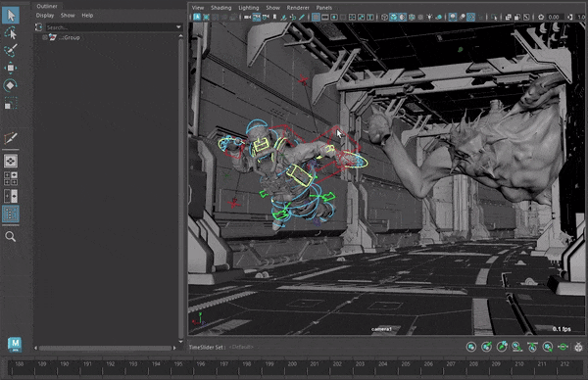Click the Outliner vertical scroll down arrow
The width and height of the screenshot is (588, 380).
click(x=181, y=342)
